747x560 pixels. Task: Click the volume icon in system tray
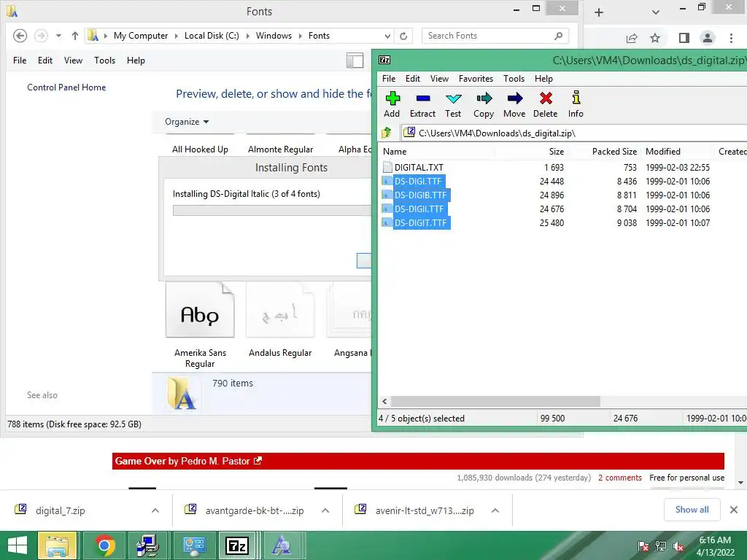click(x=678, y=546)
